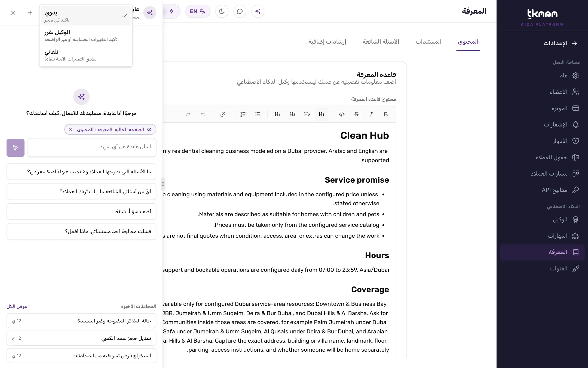Open مفاتيح API keys in sidebar
Viewport: 588px width, 368px height.
coord(542,190)
